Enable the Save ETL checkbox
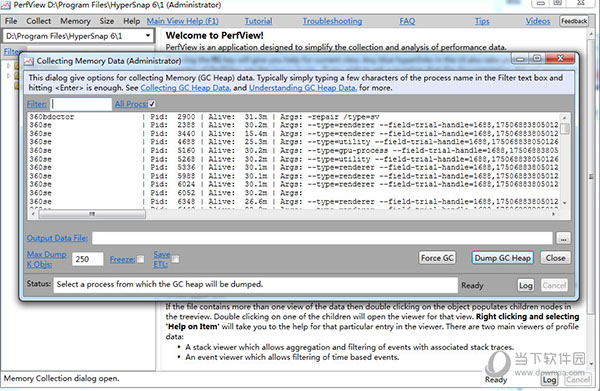The height and width of the screenshot is (391, 600). tap(175, 259)
